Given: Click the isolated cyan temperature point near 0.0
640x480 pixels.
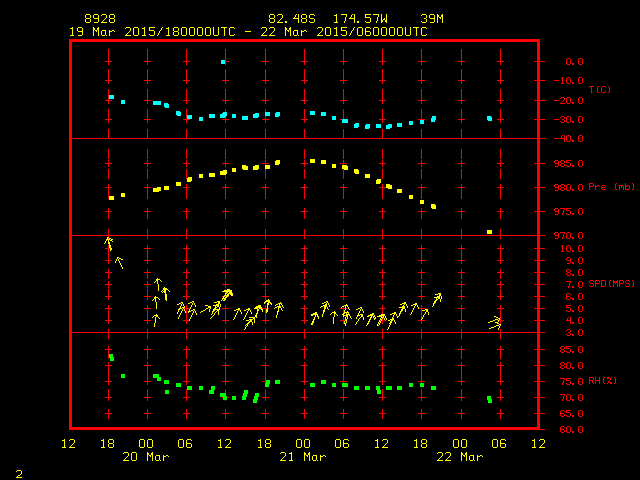Looking at the screenshot, I should 223,62.
